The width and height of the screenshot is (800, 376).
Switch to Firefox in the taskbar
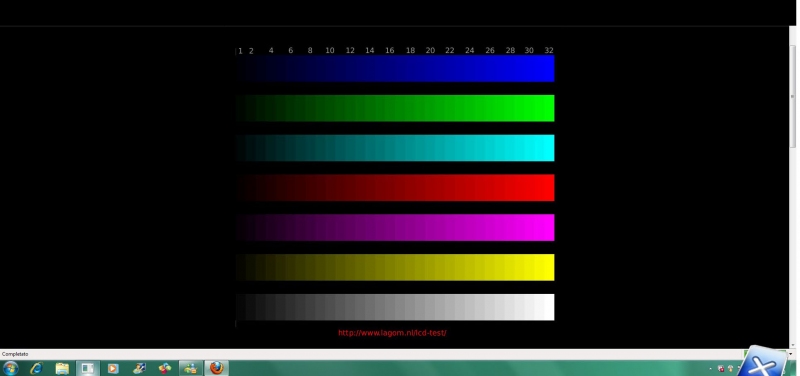pyautogui.click(x=216, y=368)
